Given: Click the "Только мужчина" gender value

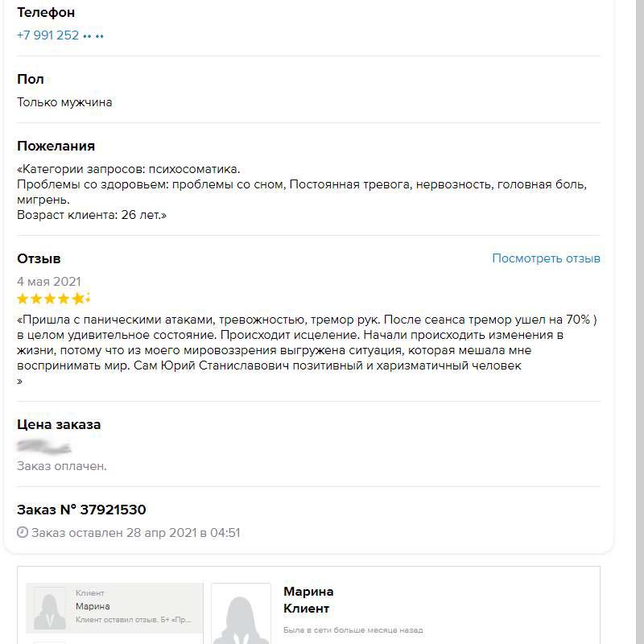Looking at the screenshot, I should [64, 102].
